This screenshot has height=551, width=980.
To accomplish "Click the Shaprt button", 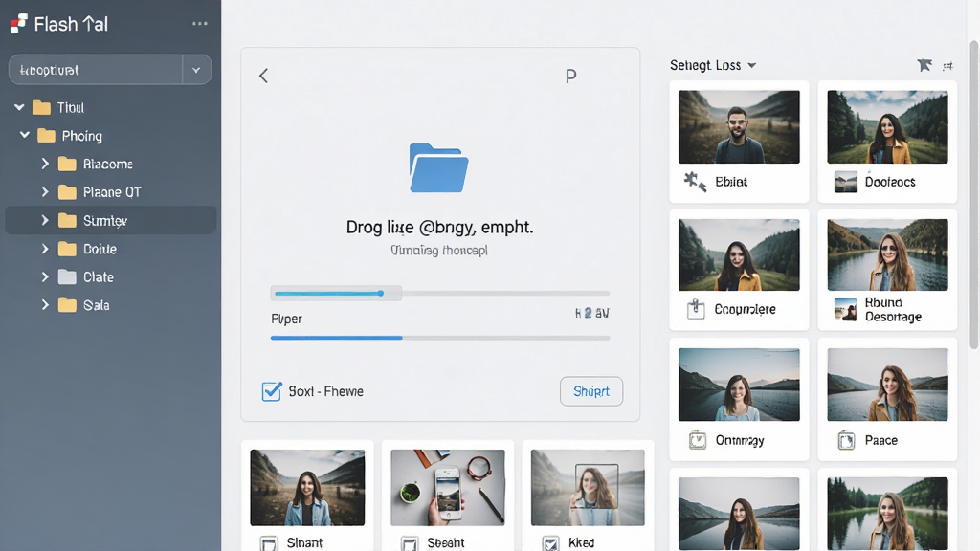I will [x=591, y=391].
